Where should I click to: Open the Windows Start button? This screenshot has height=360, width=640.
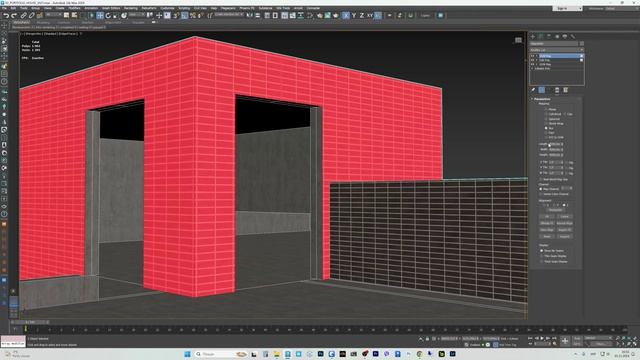187,354
